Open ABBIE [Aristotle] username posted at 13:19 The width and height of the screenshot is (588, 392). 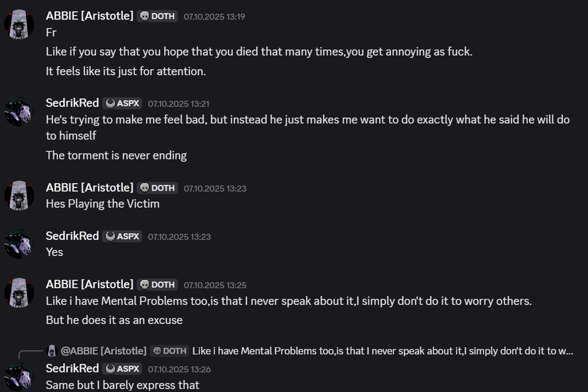[90, 15]
